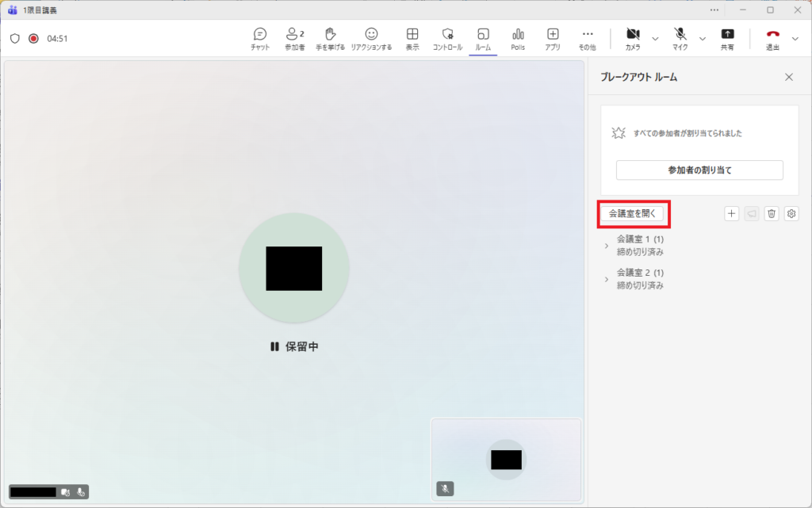Open breakout room settings gear
This screenshot has height=508, width=812.
tap(791, 213)
